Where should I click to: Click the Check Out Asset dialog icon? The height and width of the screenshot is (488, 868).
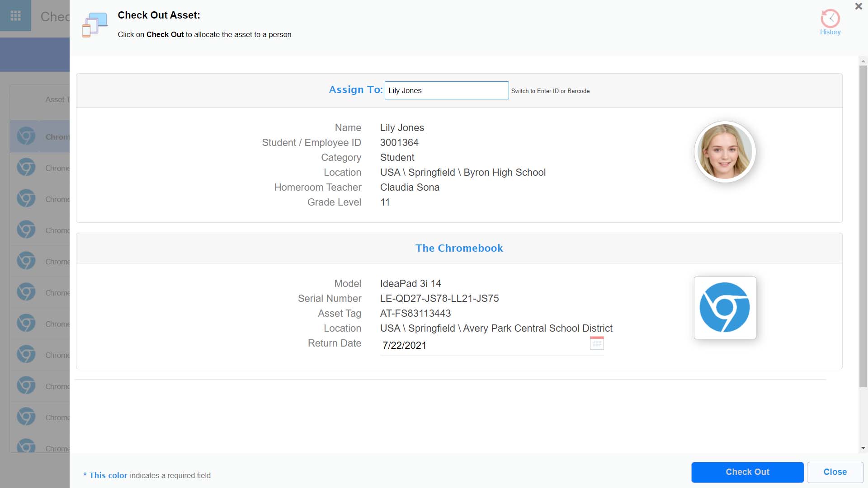[x=95, y=24]
